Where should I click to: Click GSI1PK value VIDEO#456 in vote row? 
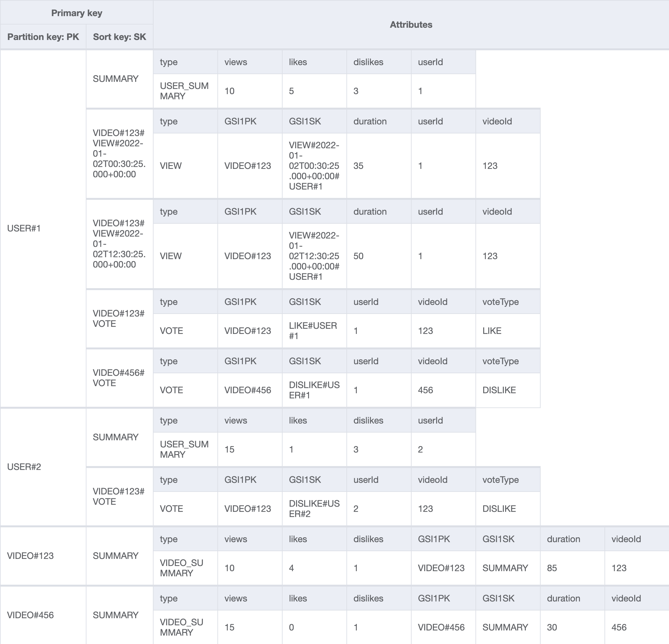click(250, 390)
